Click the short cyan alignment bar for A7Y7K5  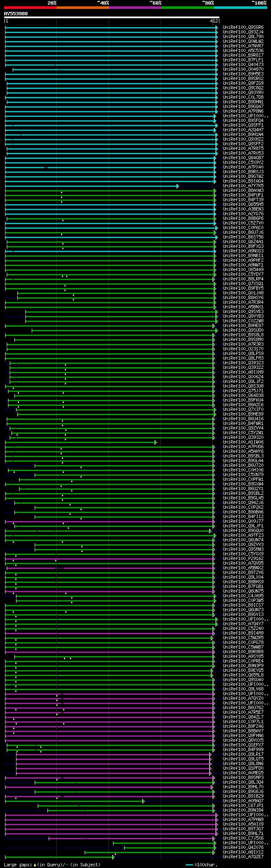point(92,186)
